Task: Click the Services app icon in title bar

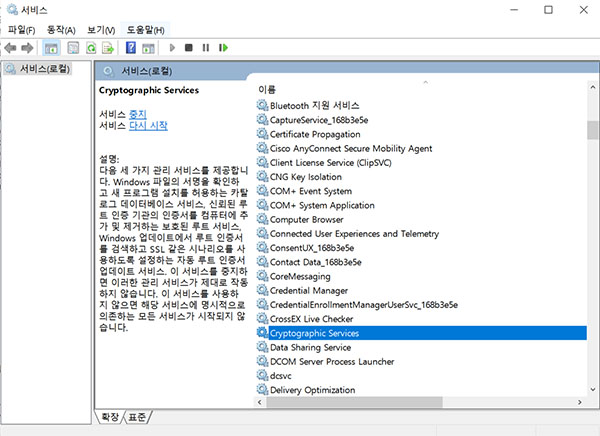Action: point(12,9)
